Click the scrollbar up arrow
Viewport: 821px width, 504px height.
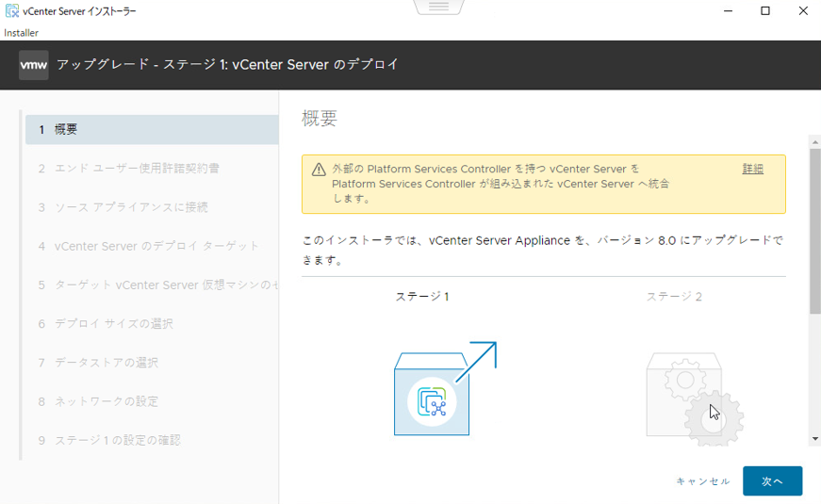click(814, 142)
